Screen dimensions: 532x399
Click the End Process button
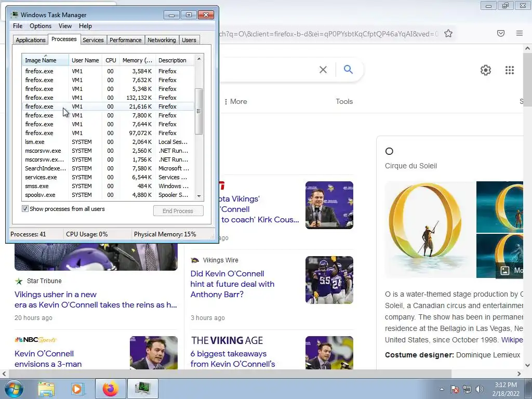178,211
